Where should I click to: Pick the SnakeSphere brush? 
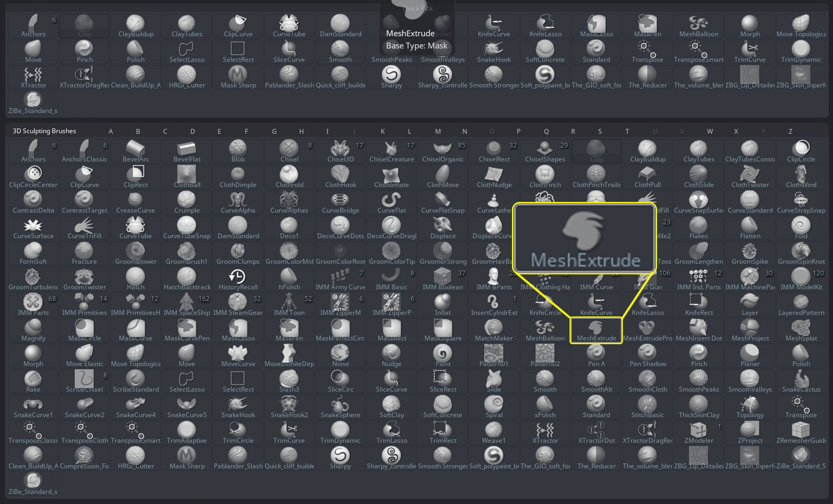coord(340,408)
